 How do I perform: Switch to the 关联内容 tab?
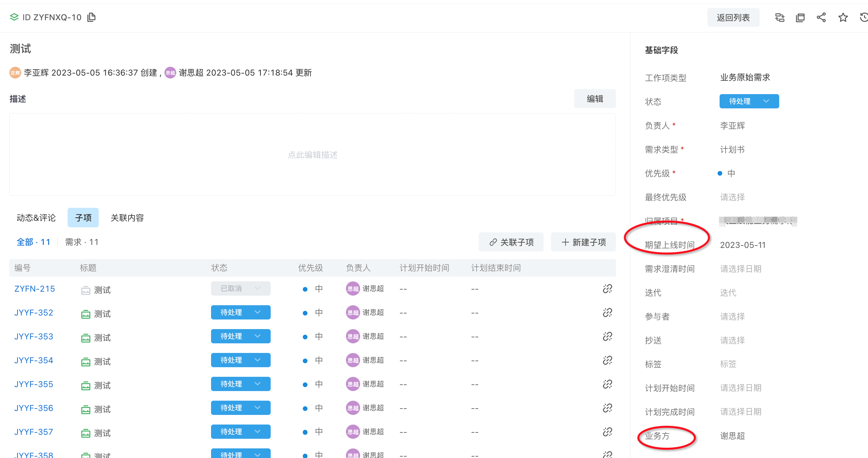(127, 218)
